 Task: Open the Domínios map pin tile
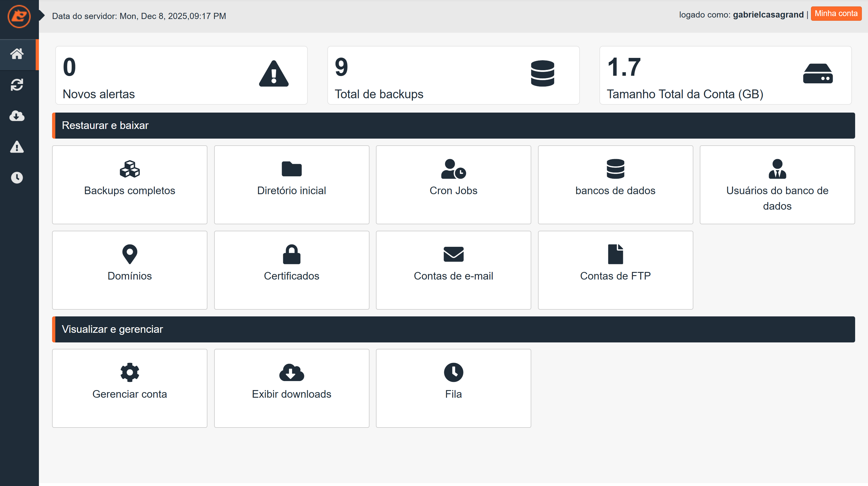coord(129,270)
